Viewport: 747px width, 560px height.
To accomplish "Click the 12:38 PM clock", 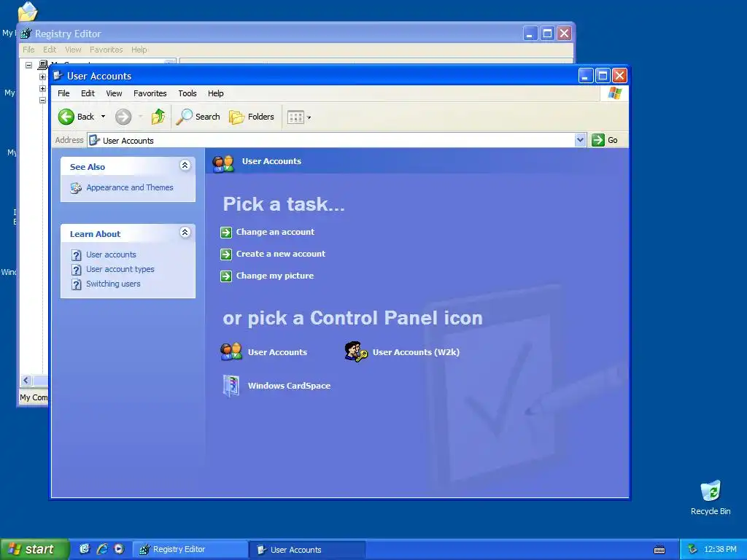I will (x=720, y=550).
